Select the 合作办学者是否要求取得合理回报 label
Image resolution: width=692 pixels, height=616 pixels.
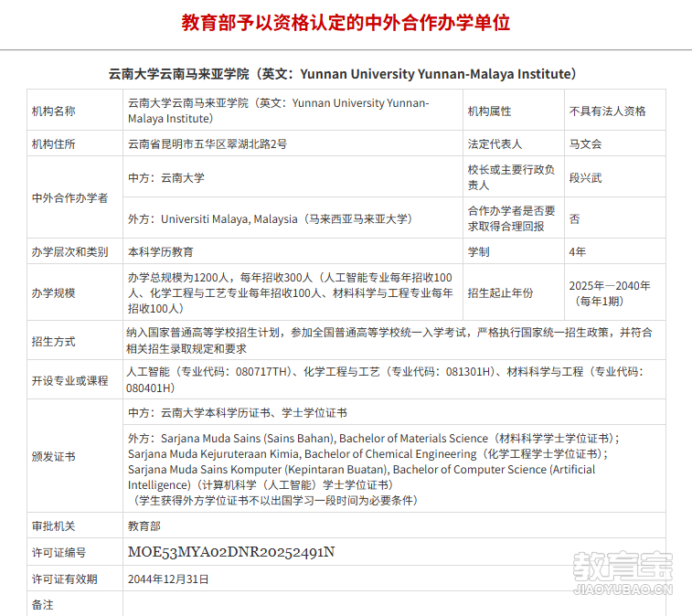511,218
